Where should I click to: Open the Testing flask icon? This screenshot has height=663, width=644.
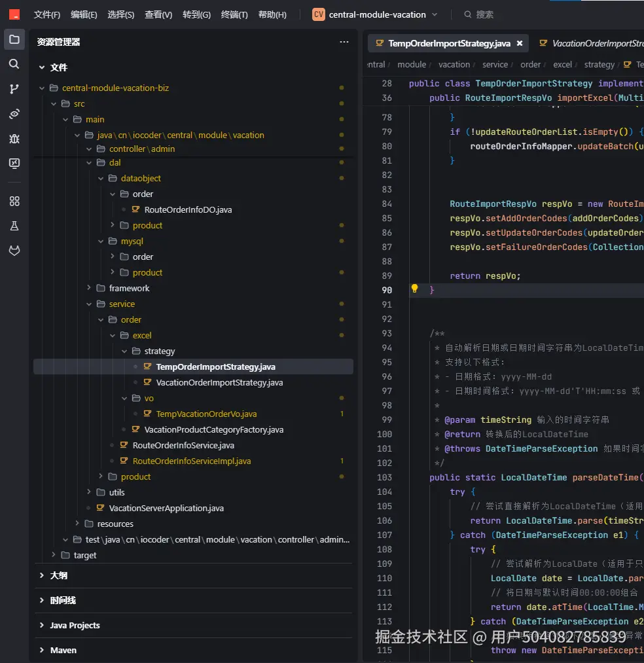(x=14, y=226)
